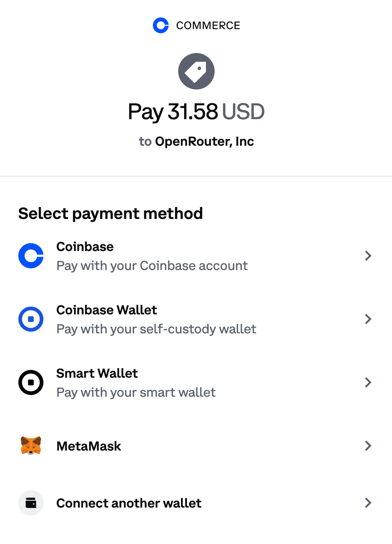
Task: Open the Connect another wallet chevron
Action: point(368,503)
